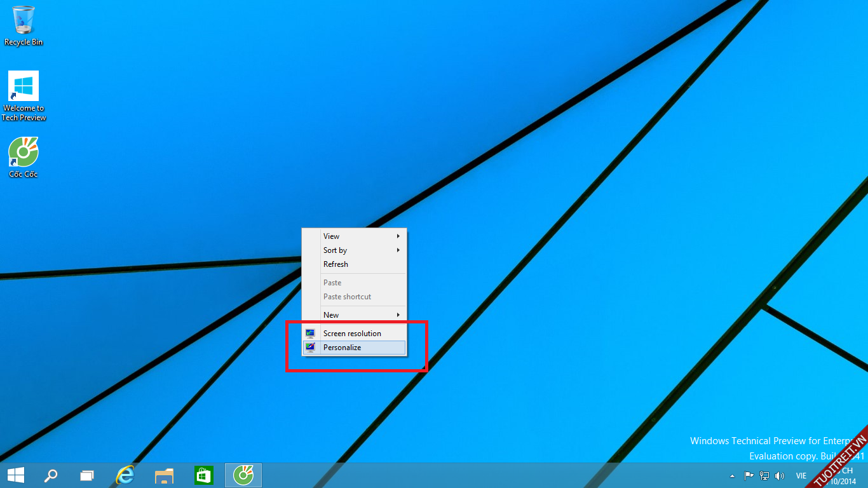Open the volume speaker icon in tray
This screenshot has height=488, width=868.
click(780, 476)
